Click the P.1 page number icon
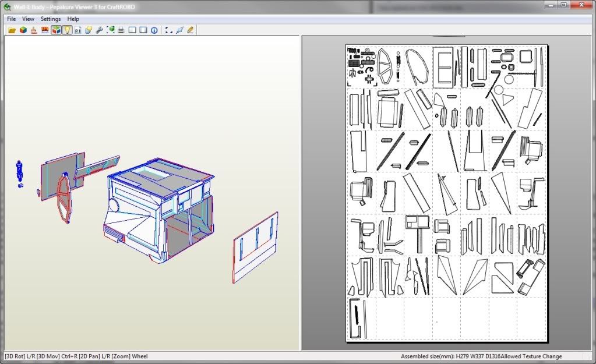This screenshot has width=596, height=364. [77, 30]
